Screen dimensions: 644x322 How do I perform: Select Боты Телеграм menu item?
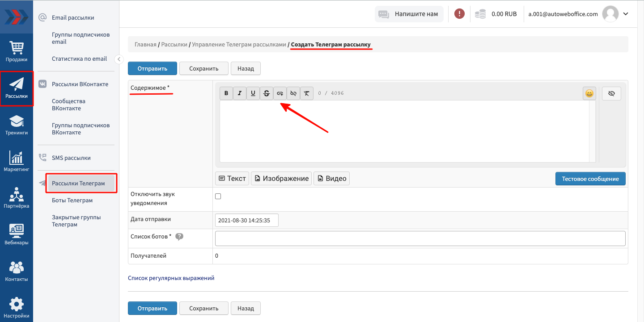coord(72,201)
